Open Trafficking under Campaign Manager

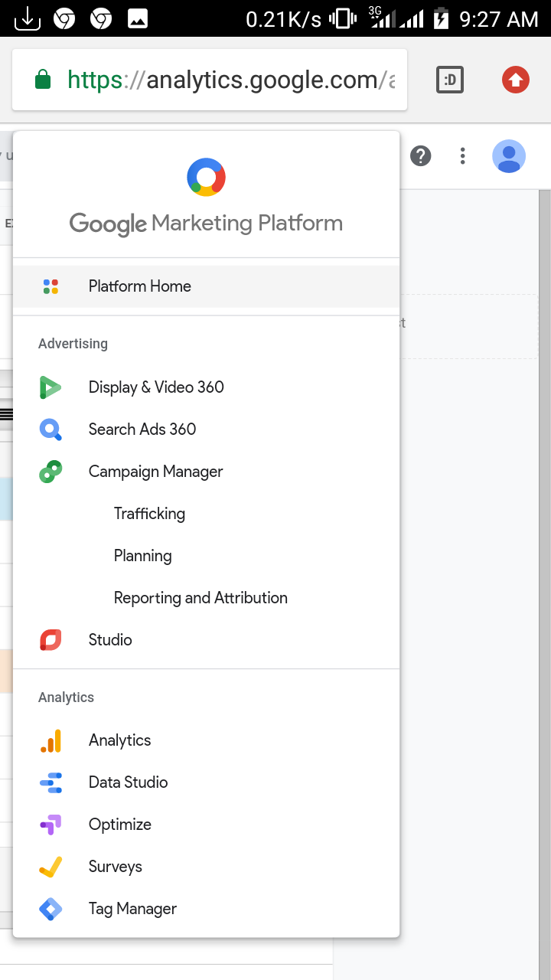(x=149, y=514)
